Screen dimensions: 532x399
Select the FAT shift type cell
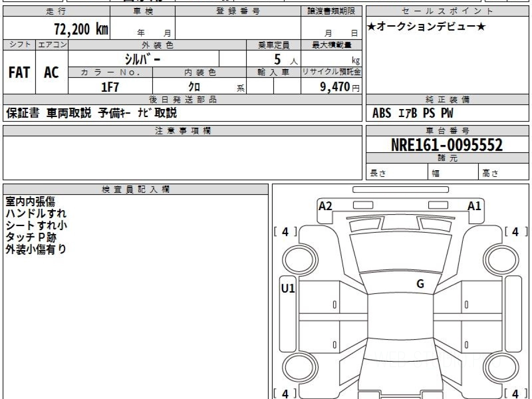coord(19,73)
